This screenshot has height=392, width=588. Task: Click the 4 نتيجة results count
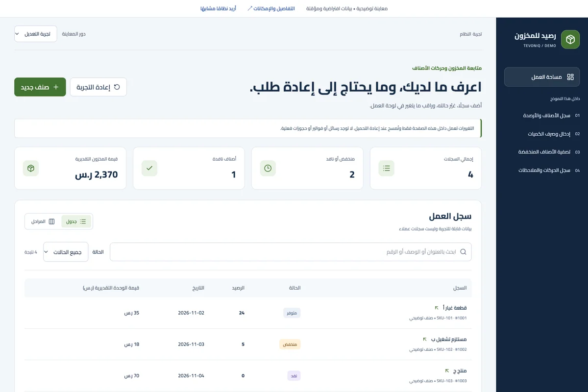click(x=31, y=252)
